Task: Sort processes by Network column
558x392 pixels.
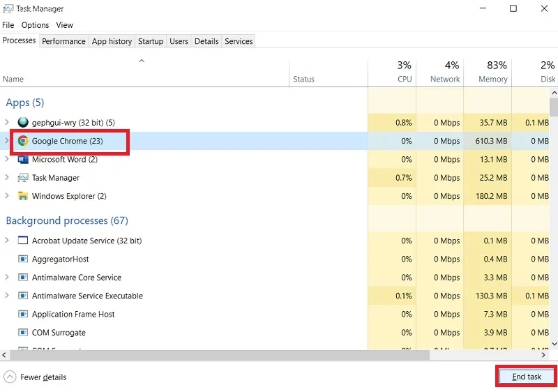Action: point(440,73)
